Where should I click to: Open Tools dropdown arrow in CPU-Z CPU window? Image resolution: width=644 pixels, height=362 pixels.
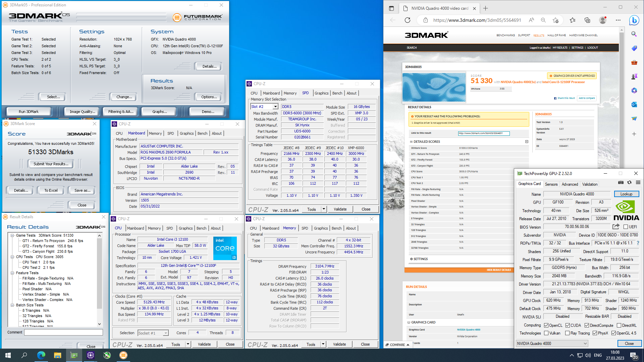(x=188, y=344)
